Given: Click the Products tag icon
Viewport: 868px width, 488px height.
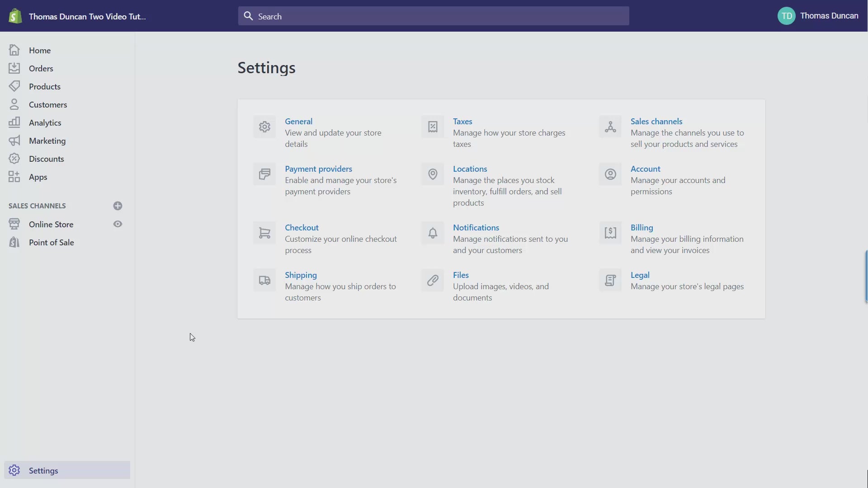Looking at the screenshot, I should pos(14,86).
